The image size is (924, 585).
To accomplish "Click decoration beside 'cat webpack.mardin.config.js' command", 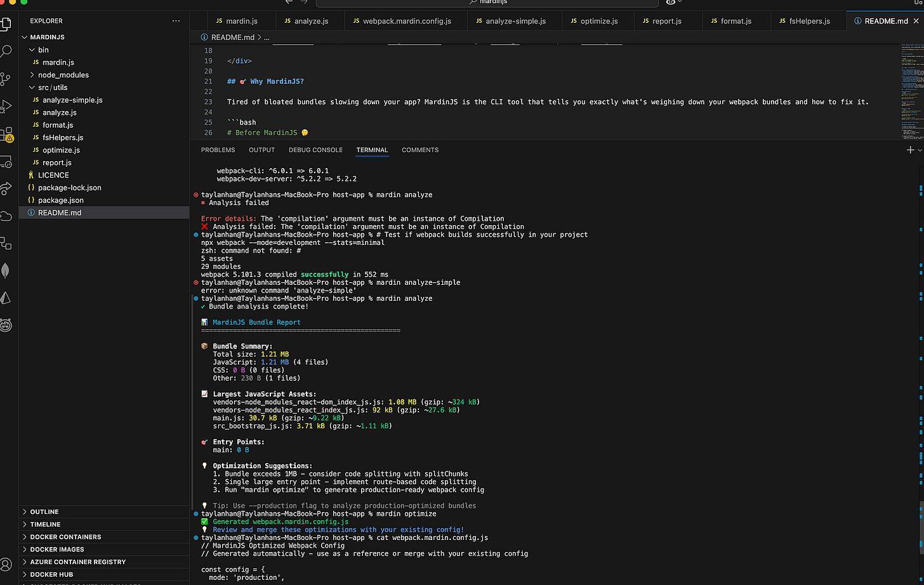I will pyautogui.click(x=196, y=537).
